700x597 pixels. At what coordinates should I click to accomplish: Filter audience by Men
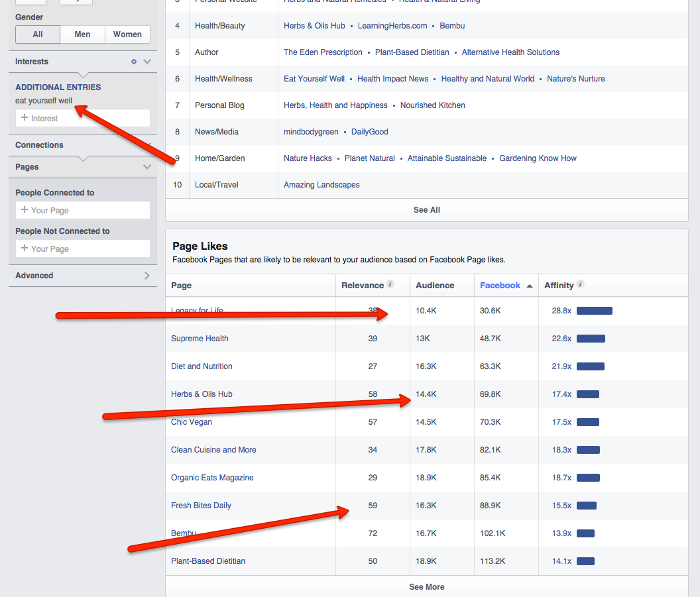(83, 34)
